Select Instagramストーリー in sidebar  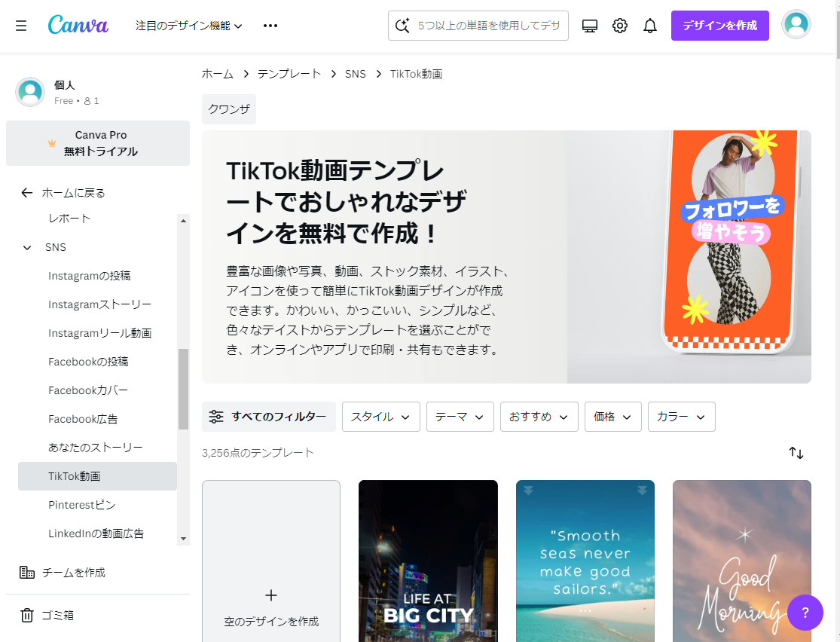pos(97,304)
